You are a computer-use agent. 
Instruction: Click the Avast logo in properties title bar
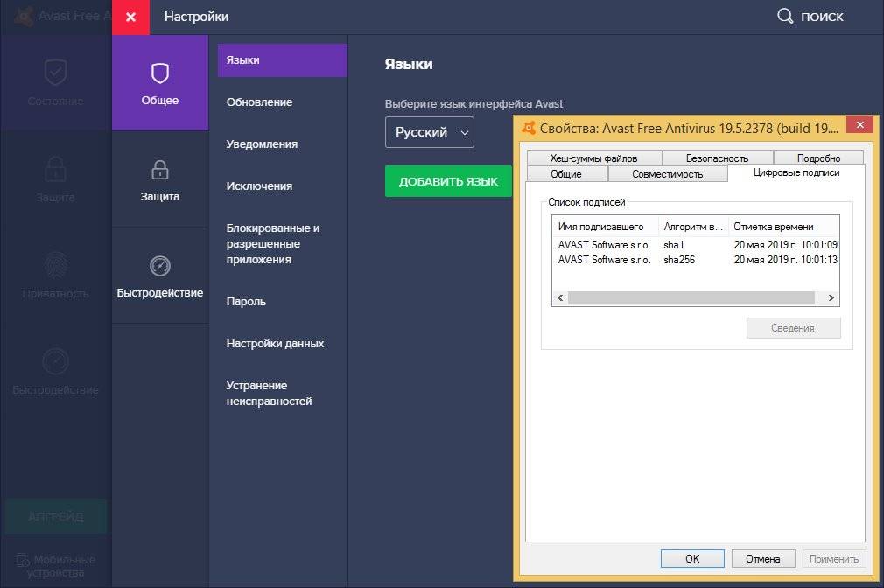click(529, 128)
